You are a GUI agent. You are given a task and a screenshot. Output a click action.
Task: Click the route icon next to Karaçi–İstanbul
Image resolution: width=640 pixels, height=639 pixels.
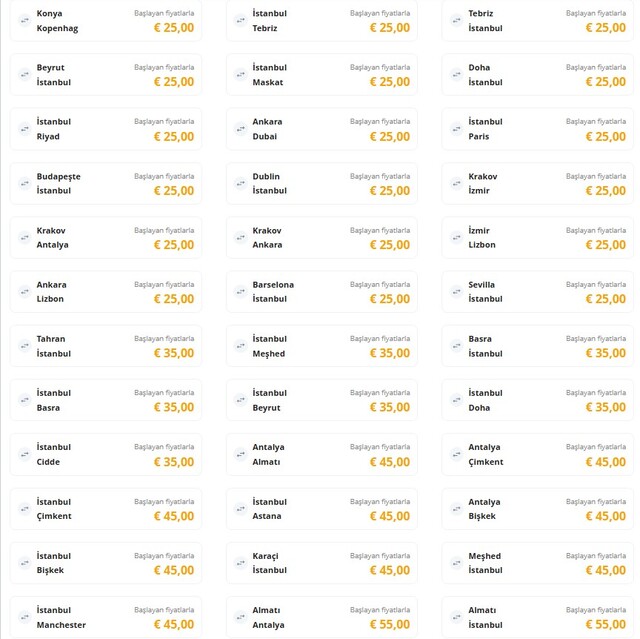tap(240, 563)
